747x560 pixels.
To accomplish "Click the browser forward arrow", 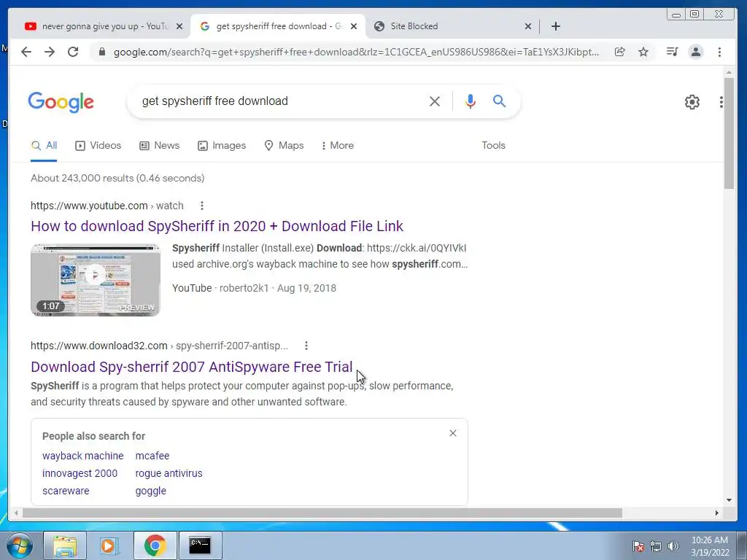I will pyautogui.click(x=50, y=52).
